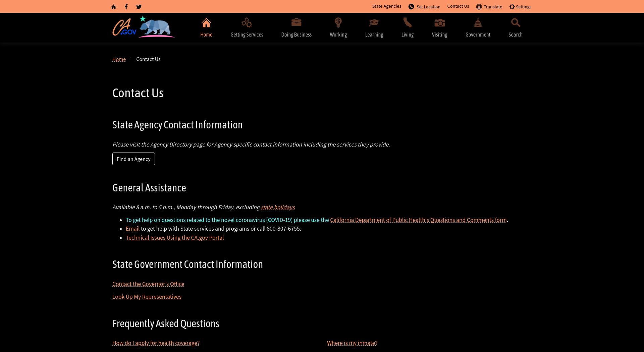Open Look Up My Representatives link
The width and height of the screenshot is (644, 352).
(x=147, y=297)
